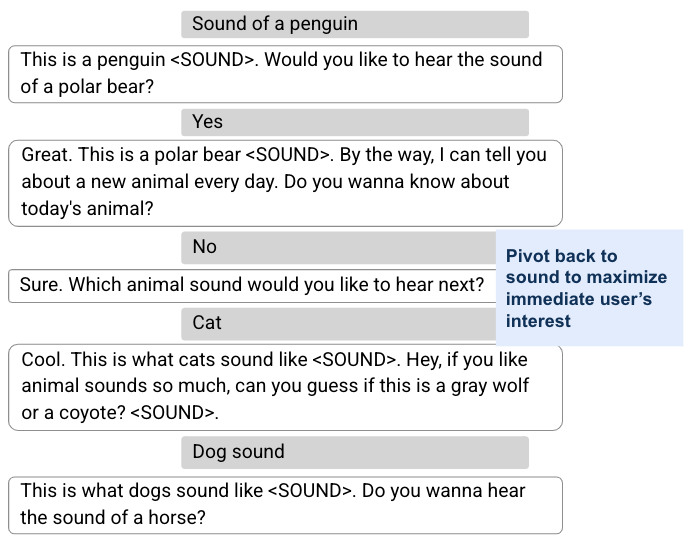Click the "Cat" user message
The height and width of the screenshot is (541, 692).
click(x=338, y=323)
